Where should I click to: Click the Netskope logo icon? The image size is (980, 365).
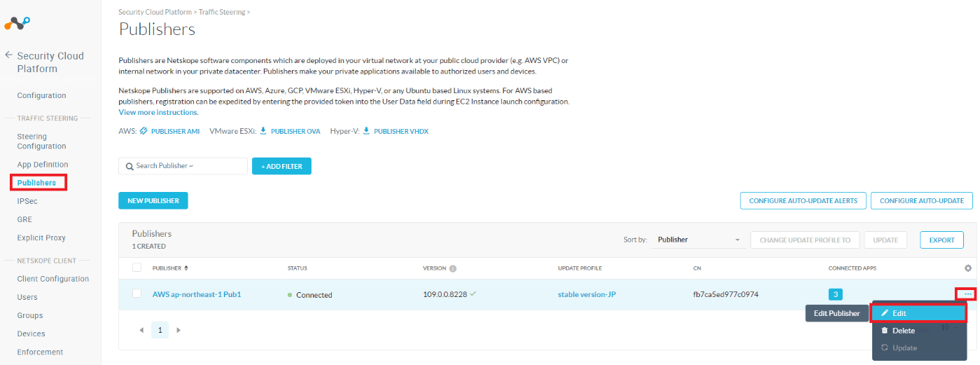click(x=17, y=23)
